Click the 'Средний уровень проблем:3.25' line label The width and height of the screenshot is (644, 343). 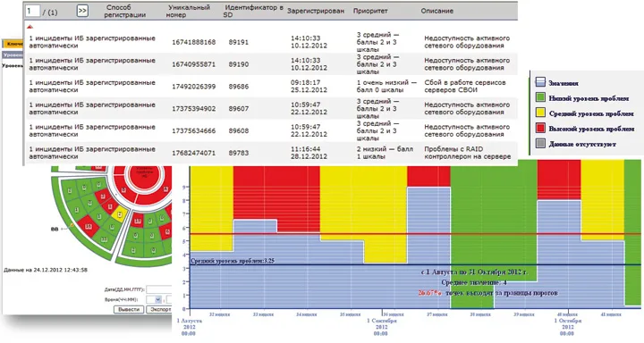click(x=233, y=261)
